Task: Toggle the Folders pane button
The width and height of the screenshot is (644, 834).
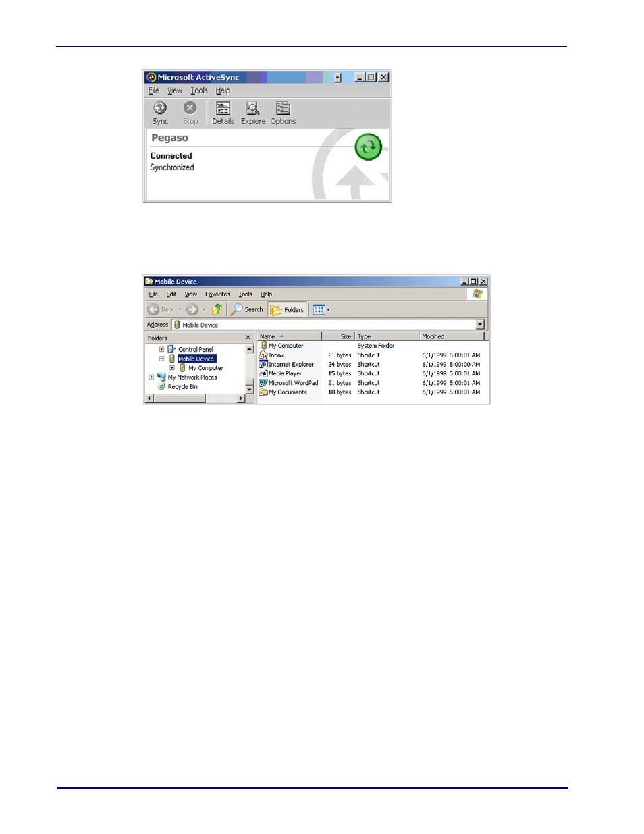Action: pyautogui.click(x=288, y=309)
